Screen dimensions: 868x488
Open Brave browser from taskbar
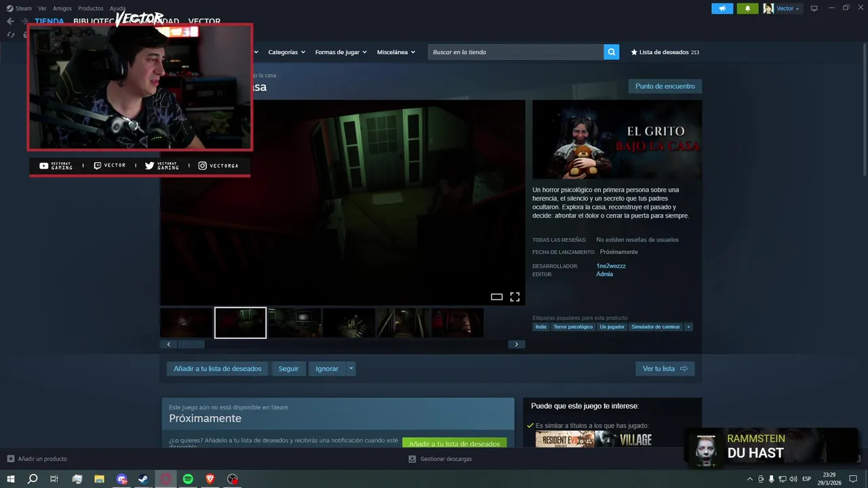(210, 479)
